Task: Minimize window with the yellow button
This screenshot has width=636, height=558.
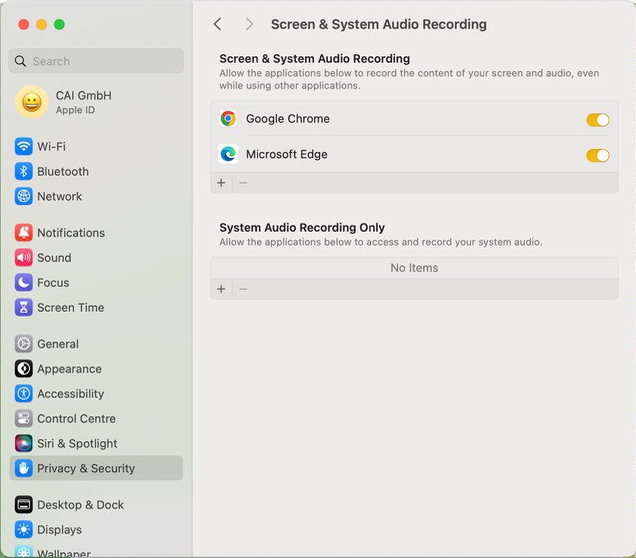Action: tap(41, 24)
